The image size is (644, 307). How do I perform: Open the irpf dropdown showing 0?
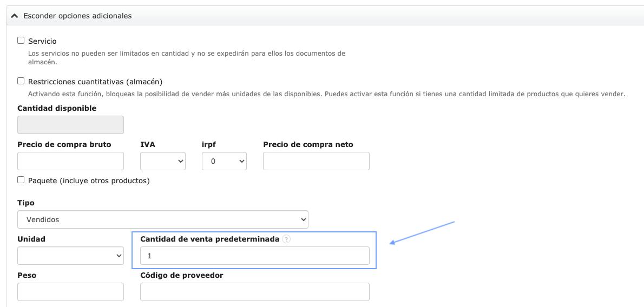click(224, 161)
